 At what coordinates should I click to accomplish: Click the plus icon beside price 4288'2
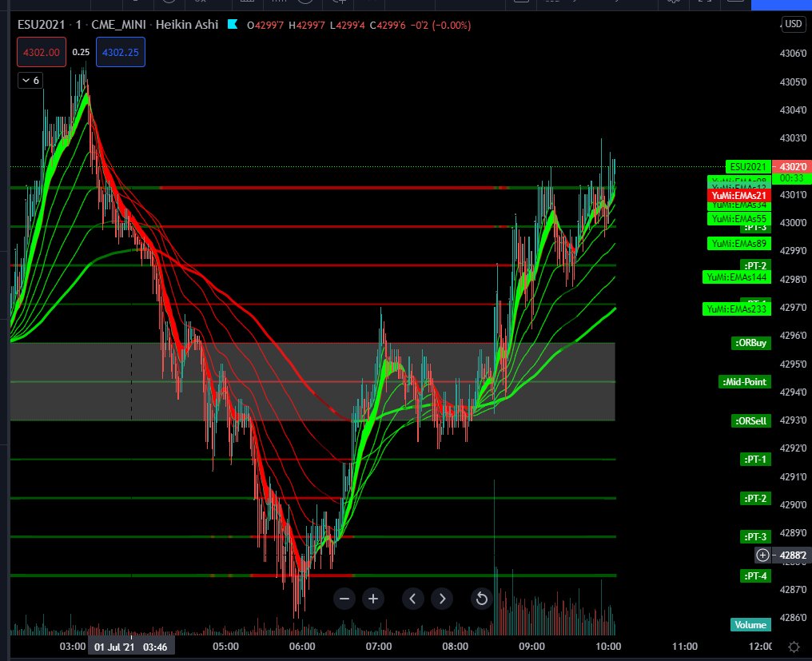762,555
